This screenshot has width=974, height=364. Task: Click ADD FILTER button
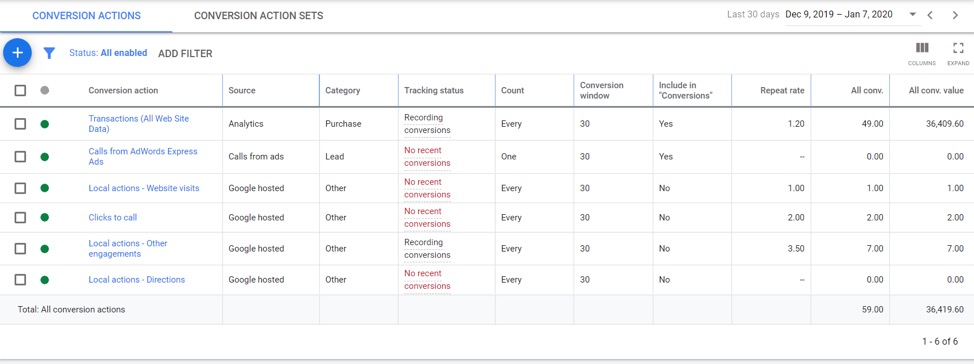[185, 54]
